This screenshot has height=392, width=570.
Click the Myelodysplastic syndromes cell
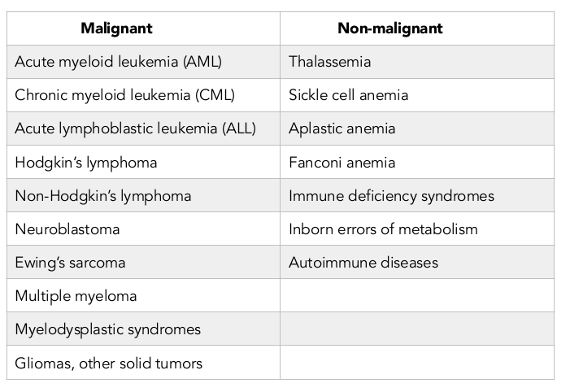click(x=107, y=329)
